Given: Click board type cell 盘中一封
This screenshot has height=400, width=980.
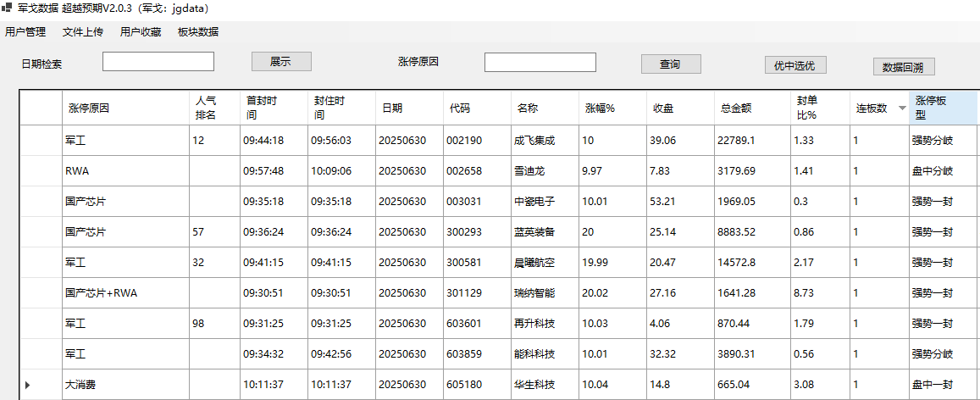Looking at the screenshot, I should [943, 385].
